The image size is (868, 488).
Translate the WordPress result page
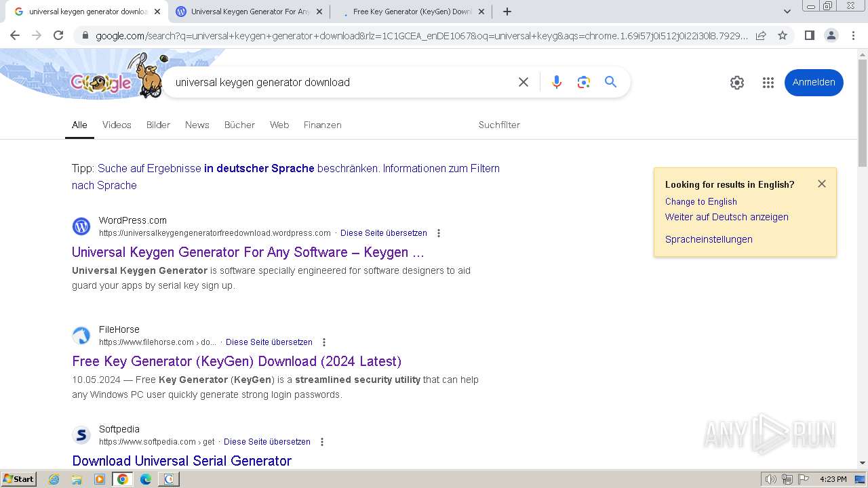pyautogui.click(x=384, y=233)
